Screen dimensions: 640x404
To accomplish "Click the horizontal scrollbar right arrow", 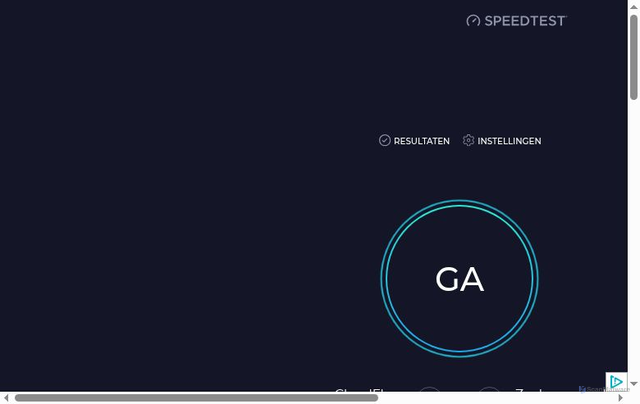I will pyautogui.click(x=620, y=397).
